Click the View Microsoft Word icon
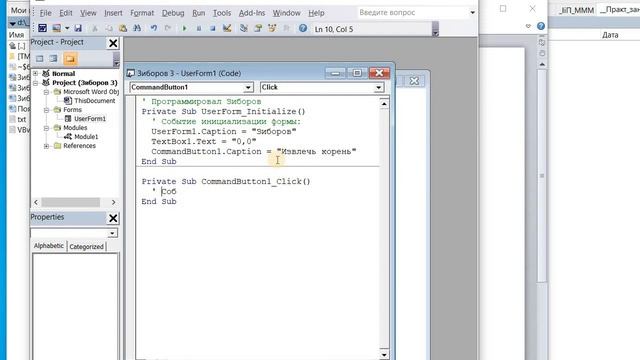 [42, 28]
